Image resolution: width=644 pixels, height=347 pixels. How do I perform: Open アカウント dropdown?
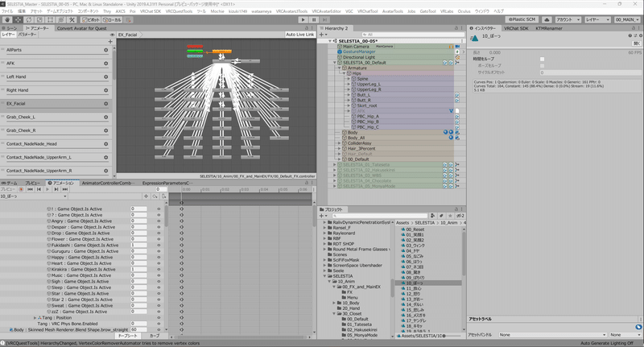568,19
